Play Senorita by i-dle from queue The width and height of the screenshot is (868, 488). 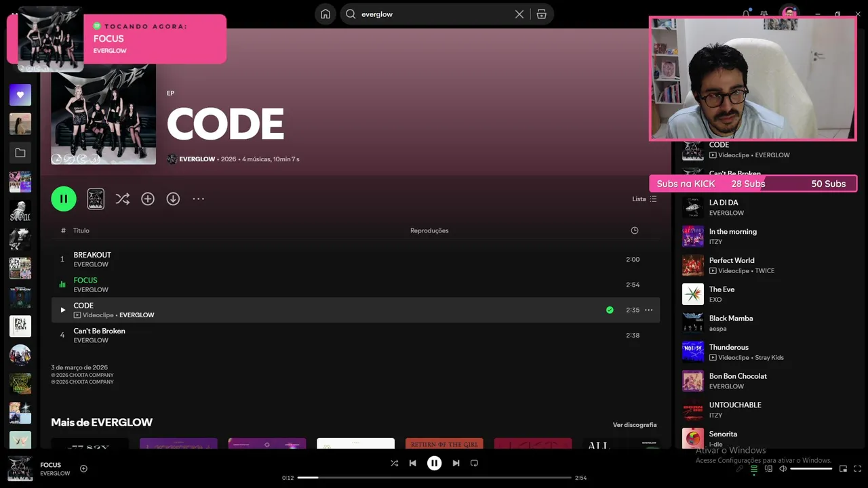pos(768,439)
